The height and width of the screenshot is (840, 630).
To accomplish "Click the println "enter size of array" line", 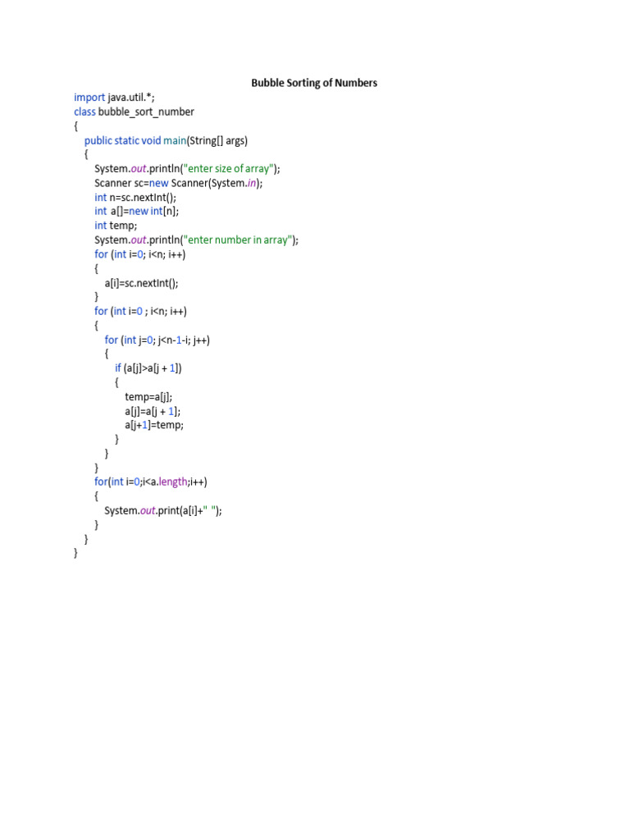I will 188,169.
